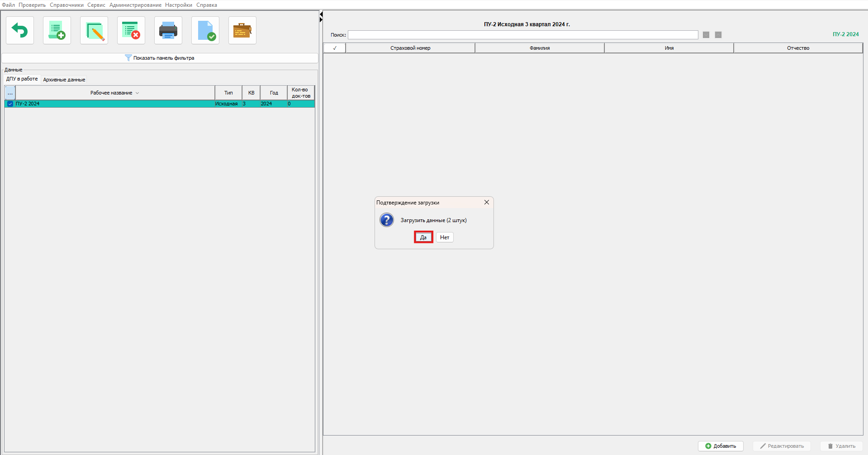Click the blue question mark dialog icon

click(x=387, y=220)
